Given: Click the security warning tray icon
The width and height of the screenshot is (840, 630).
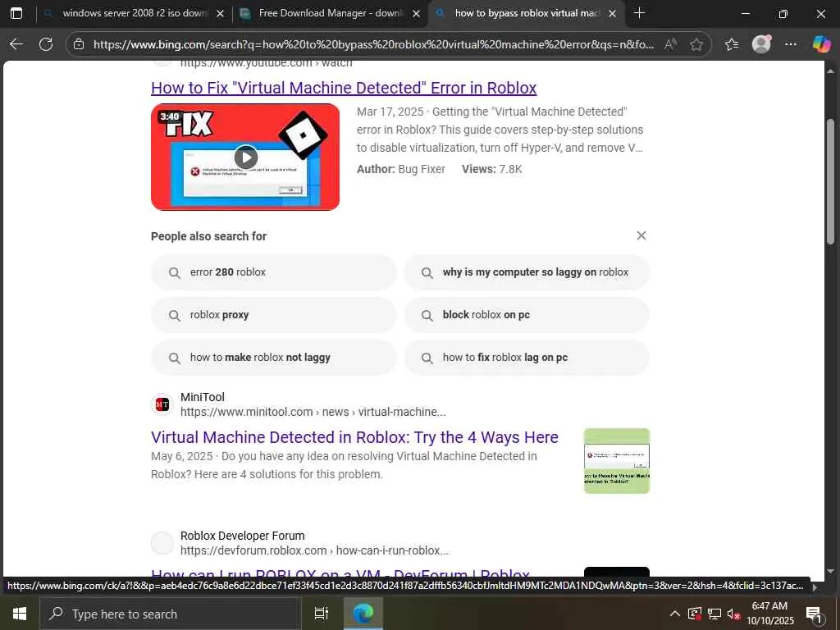Looking at the screenshot, I should pyautogui.click(x=694, y=614).
